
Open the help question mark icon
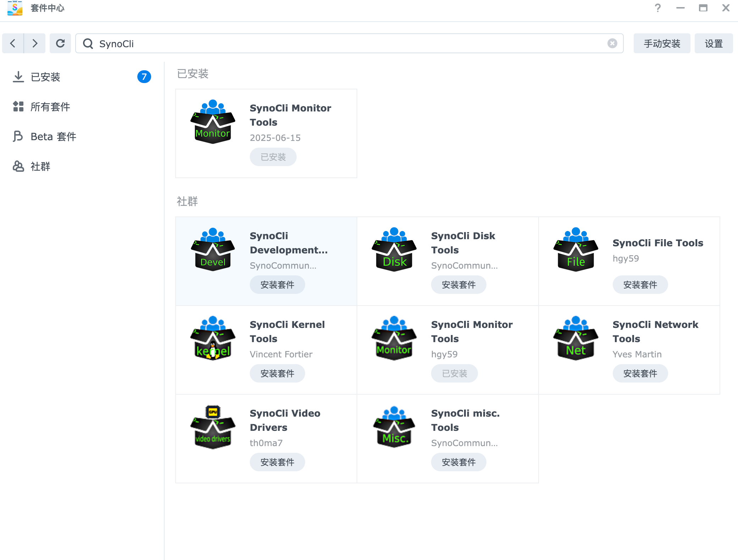657,8
